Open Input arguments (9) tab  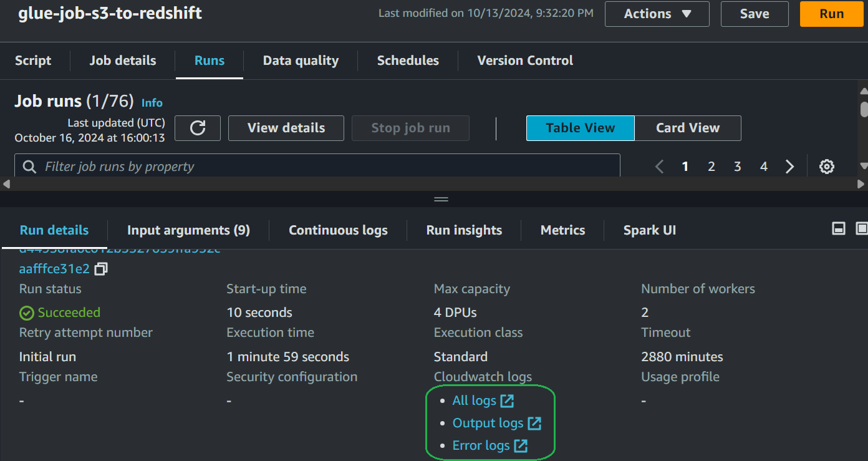[x=188, y=230]
